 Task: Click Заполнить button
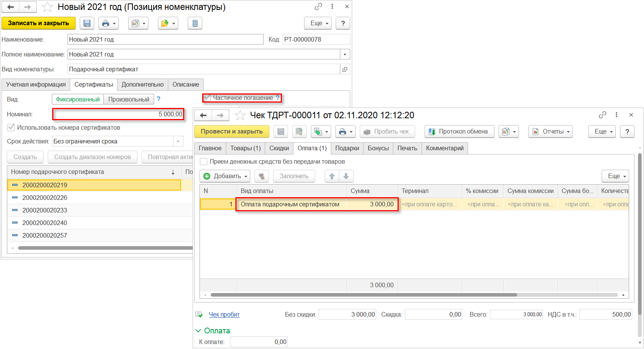tap(294, 176)
